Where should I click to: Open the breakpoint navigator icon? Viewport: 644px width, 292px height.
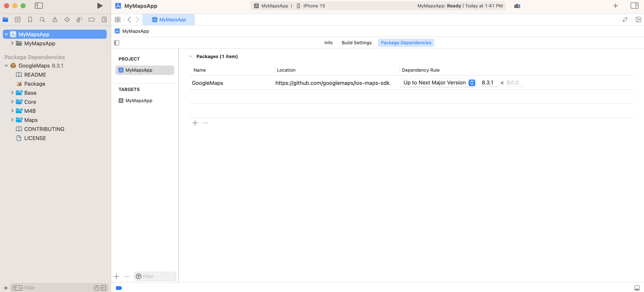[x=92, y=20]
